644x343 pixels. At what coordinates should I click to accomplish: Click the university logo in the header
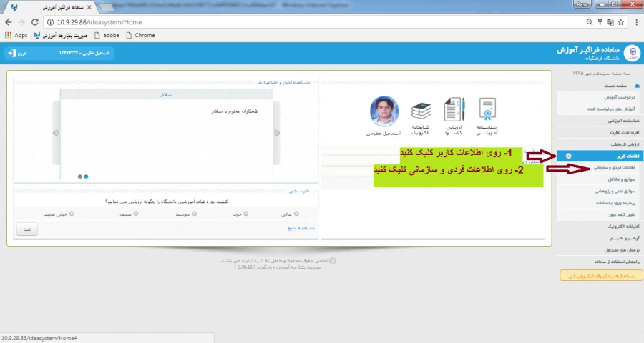(x=633, y=53)
